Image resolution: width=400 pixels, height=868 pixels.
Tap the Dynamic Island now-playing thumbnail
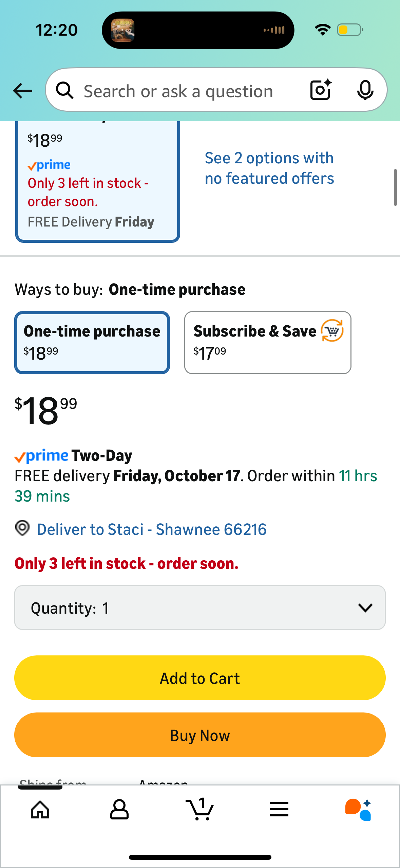pyautogui.click(x=123, y=30)
